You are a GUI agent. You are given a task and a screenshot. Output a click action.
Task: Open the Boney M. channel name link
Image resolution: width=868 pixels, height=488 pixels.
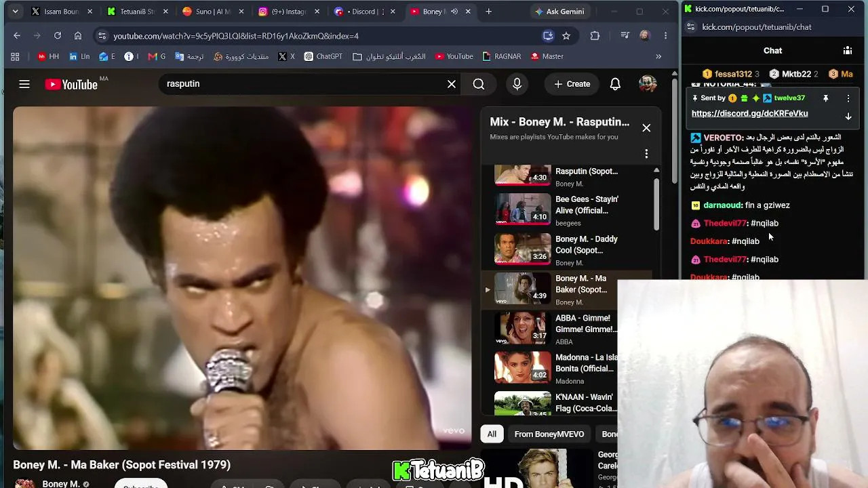(x=61, y=483)
